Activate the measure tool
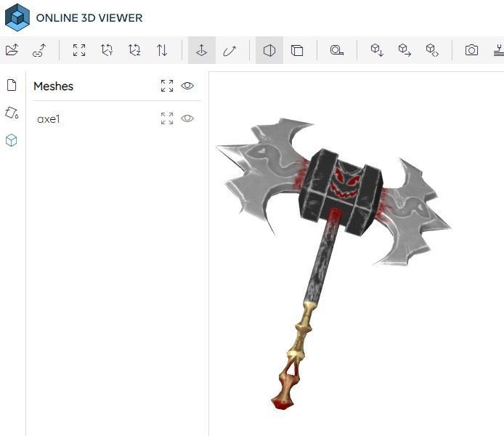Screen dimensions: 504x436 coord(336,50)
